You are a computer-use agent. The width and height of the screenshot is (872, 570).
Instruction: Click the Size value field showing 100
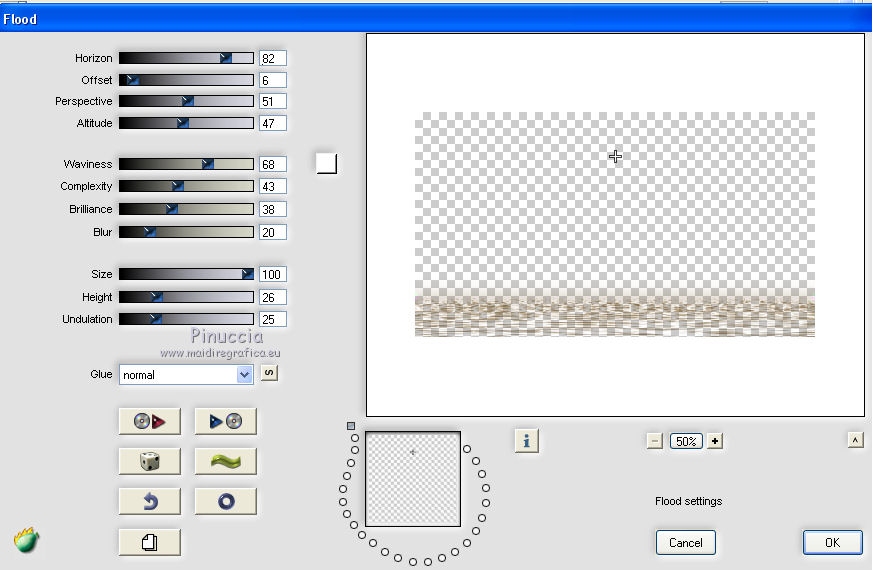(x=272, y=274)
